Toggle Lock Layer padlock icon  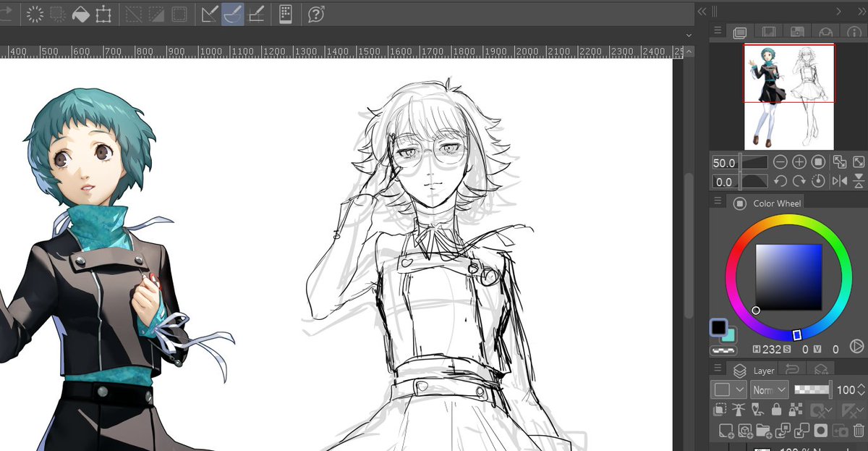776,410
